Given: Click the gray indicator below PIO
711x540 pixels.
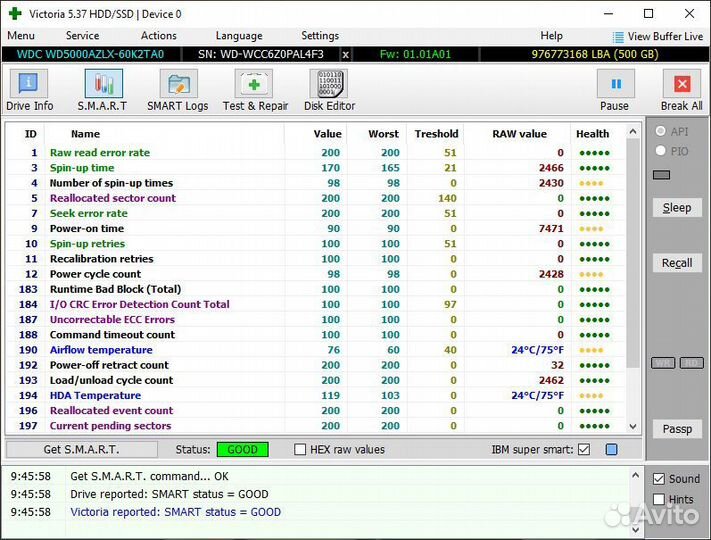Looking at the screenshot, I should click(x=661, y=175).
